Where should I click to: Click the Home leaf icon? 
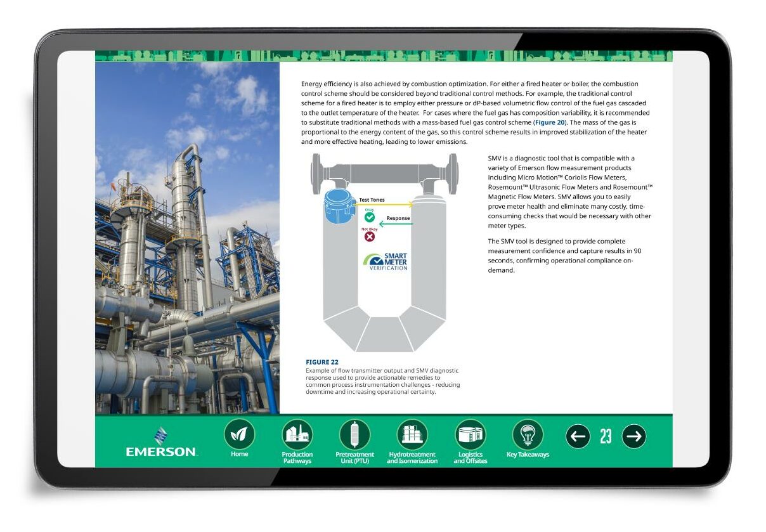240,434
